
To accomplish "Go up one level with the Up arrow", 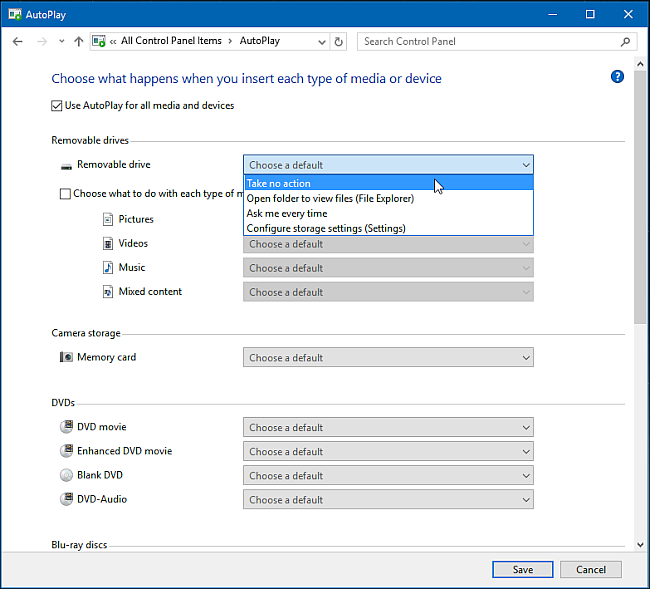I will pos(78,41).
